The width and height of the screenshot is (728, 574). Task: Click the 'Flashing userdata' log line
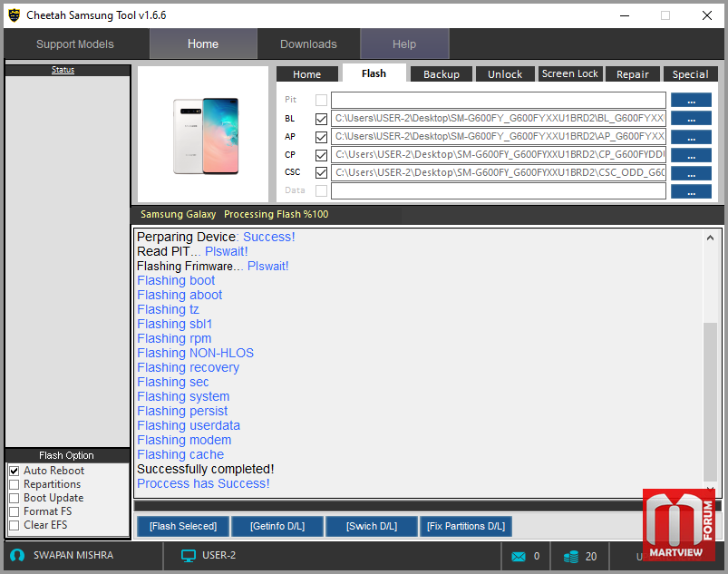[189, 425]
